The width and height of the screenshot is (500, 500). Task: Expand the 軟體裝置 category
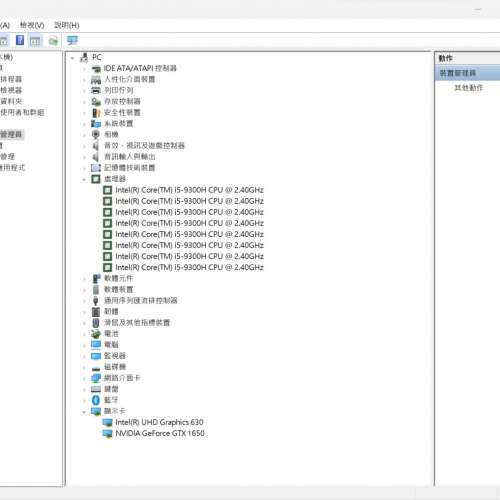84,290
